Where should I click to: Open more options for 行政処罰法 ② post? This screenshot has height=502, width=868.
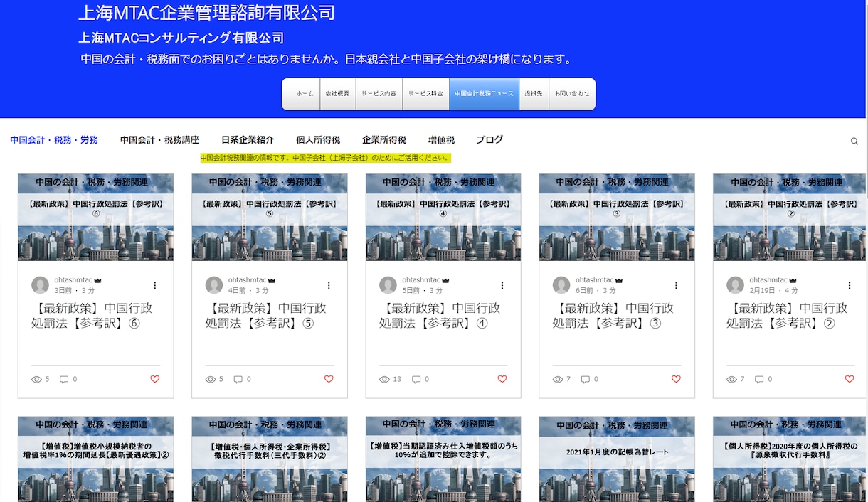tap(850, 285)
